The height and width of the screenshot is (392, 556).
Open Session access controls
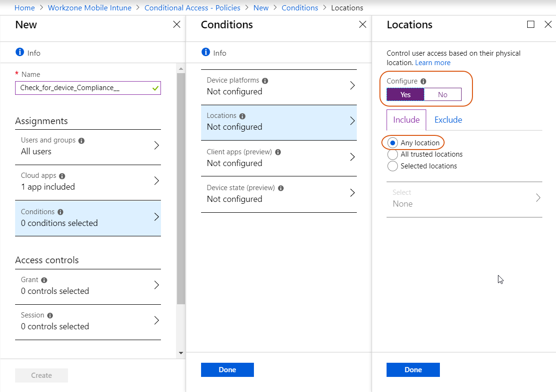point(88,321)
